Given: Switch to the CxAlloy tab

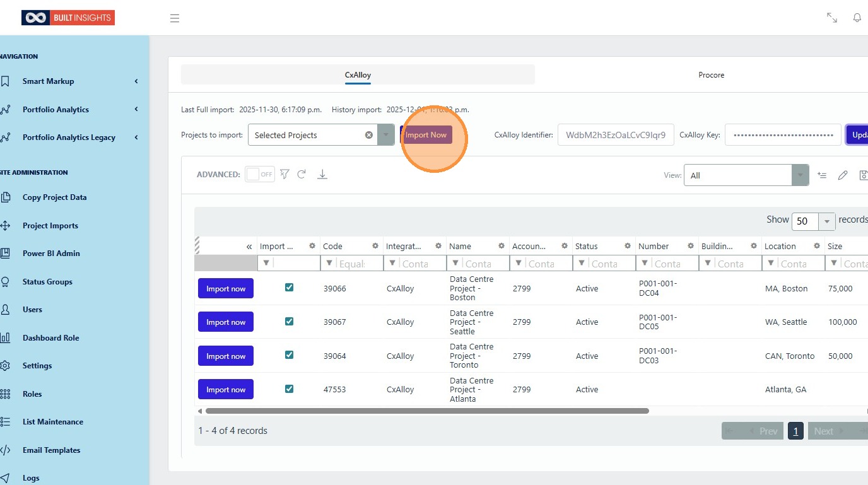Looking at the screenshot, I should 358,75.
